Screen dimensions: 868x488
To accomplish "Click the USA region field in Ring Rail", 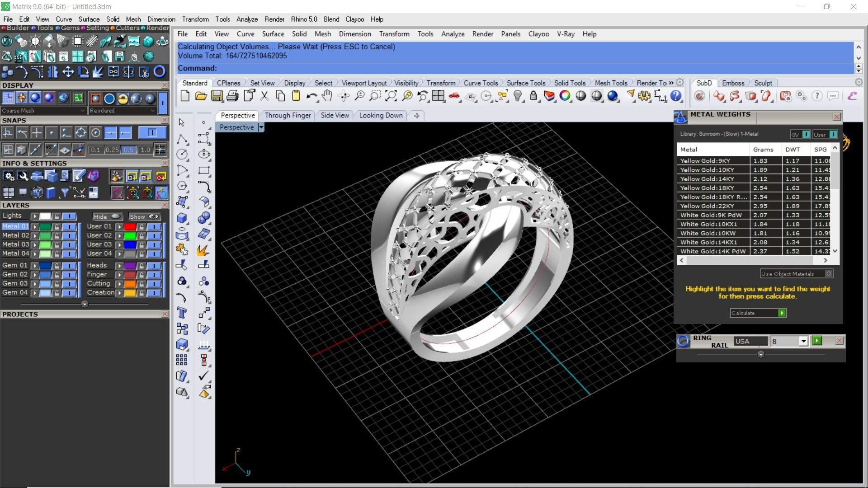I will pyautogui.click(x=750, y=342).
